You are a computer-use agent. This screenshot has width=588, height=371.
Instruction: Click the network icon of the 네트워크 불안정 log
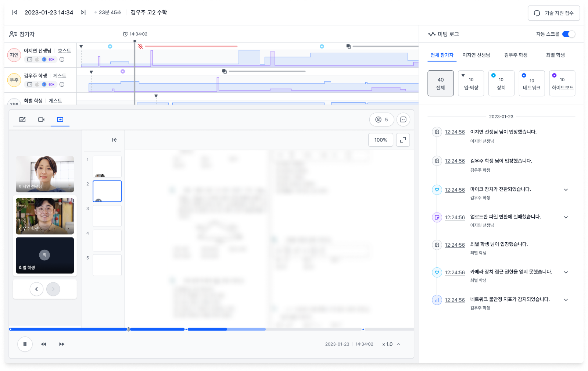tap(437, 300)
